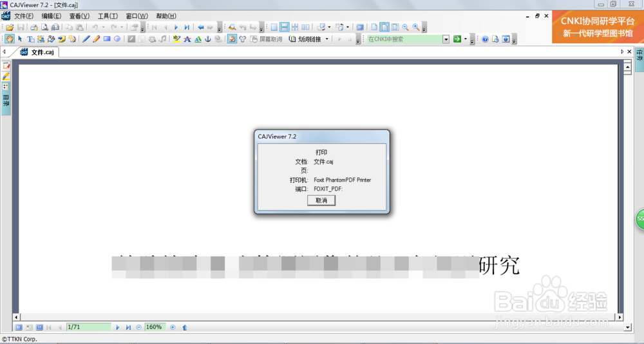Open the 工具(T) menu

pos(108,16)
